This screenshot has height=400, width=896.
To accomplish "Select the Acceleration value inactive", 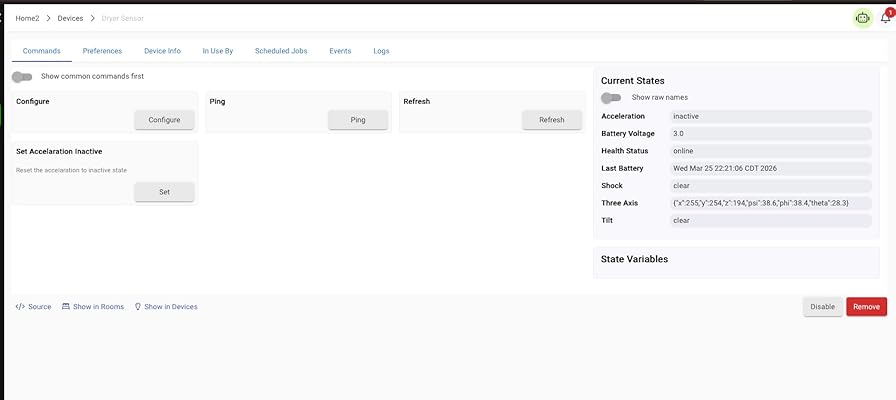I will pos(770,117).
